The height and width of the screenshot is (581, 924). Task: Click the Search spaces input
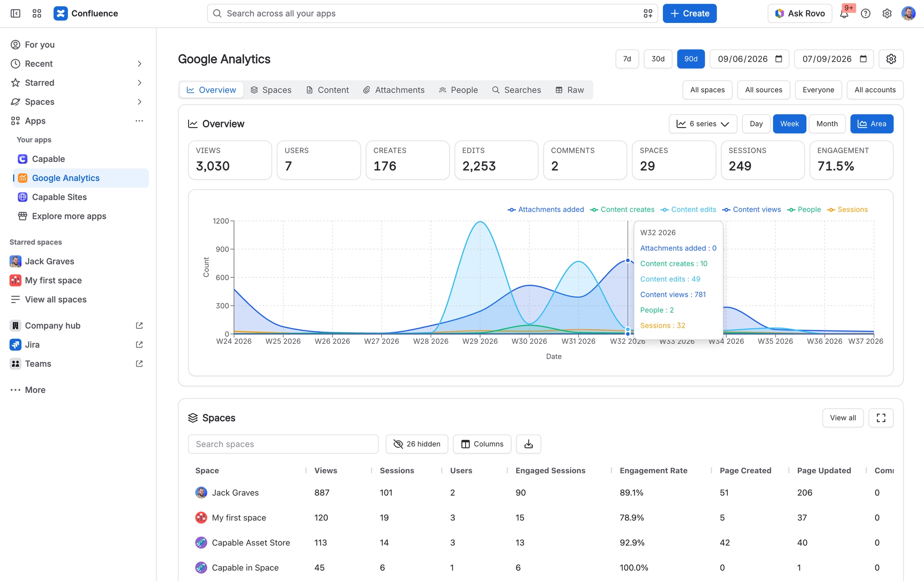283,444
